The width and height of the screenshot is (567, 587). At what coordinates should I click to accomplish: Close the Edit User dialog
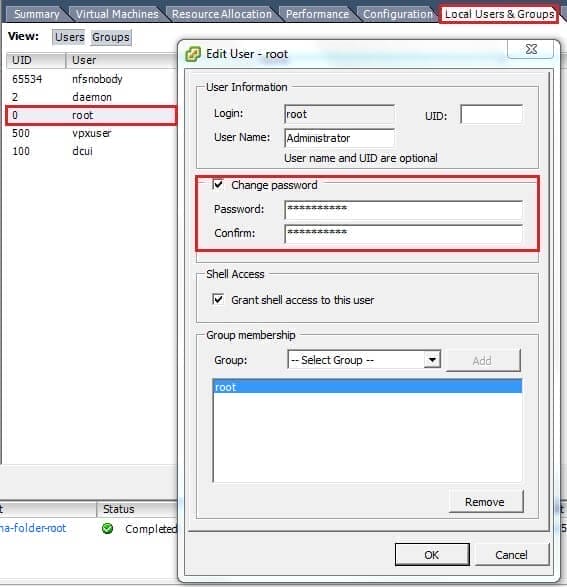tap(531, 49)
